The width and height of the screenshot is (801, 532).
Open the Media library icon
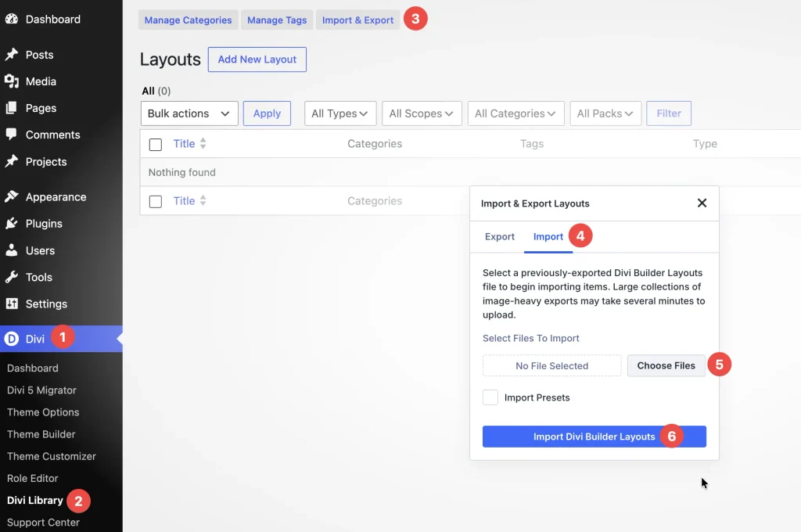(12, 81)
